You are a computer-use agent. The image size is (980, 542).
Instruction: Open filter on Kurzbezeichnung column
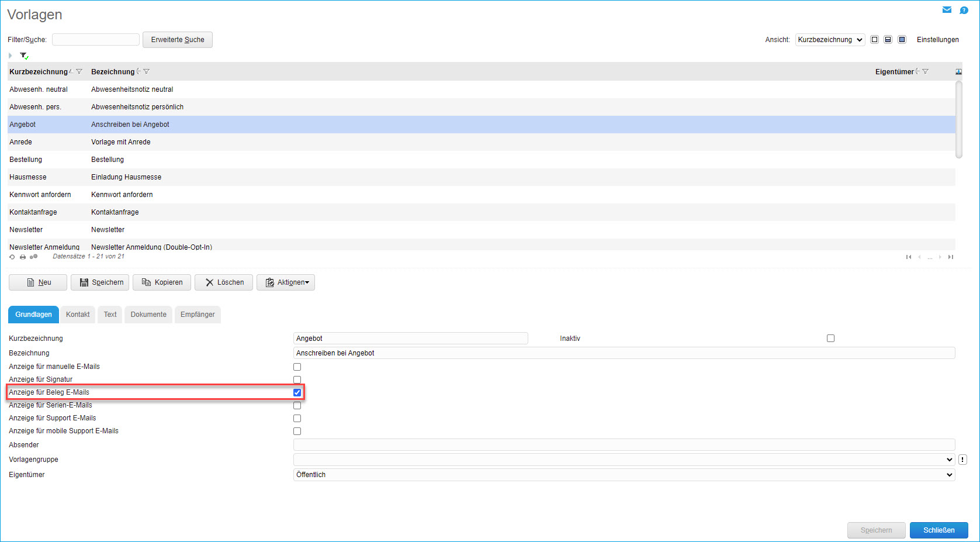(79, 72)
